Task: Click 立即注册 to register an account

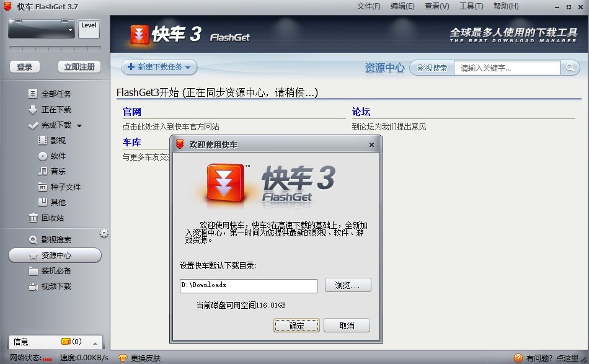Action: tap(79, 66)
